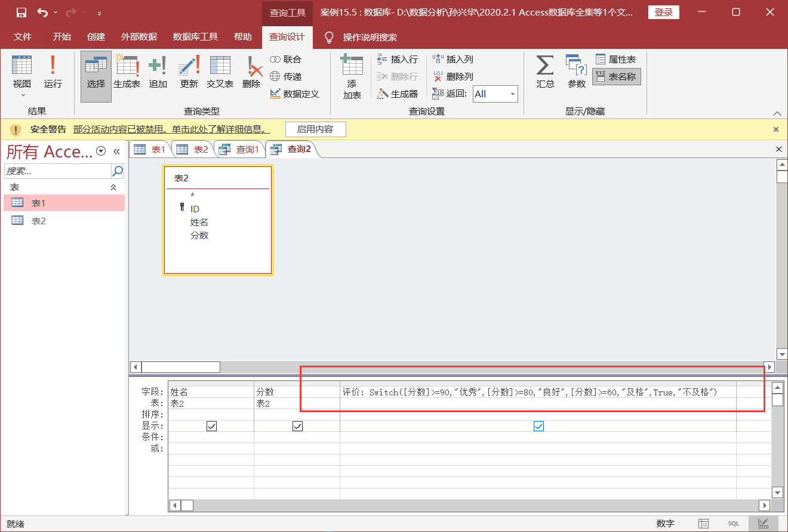
Task: Switch to the 开始 ribbon tab
Action: pos(62,37)
